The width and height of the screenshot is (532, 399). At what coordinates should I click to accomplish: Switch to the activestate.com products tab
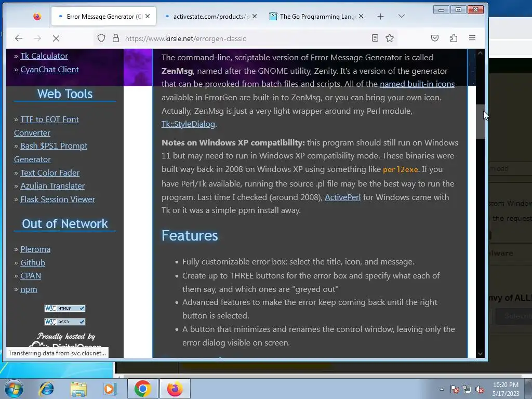tap(210, 16)
